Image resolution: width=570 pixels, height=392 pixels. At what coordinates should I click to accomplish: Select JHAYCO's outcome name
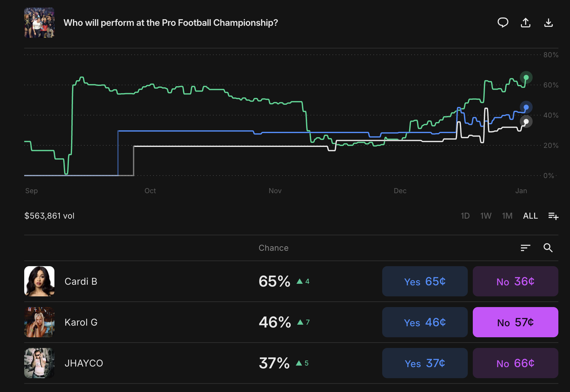click(84, 363)
